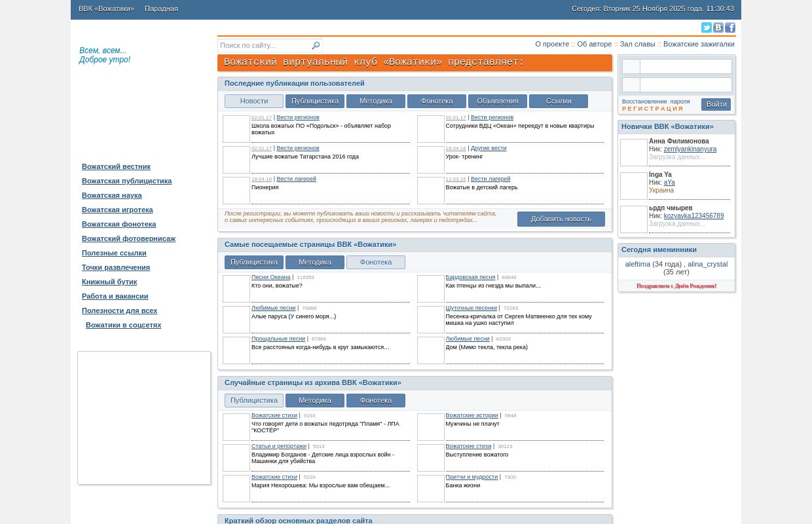Open the Facebook social icon
Screen dimensions: 812x524
[729, 28]
